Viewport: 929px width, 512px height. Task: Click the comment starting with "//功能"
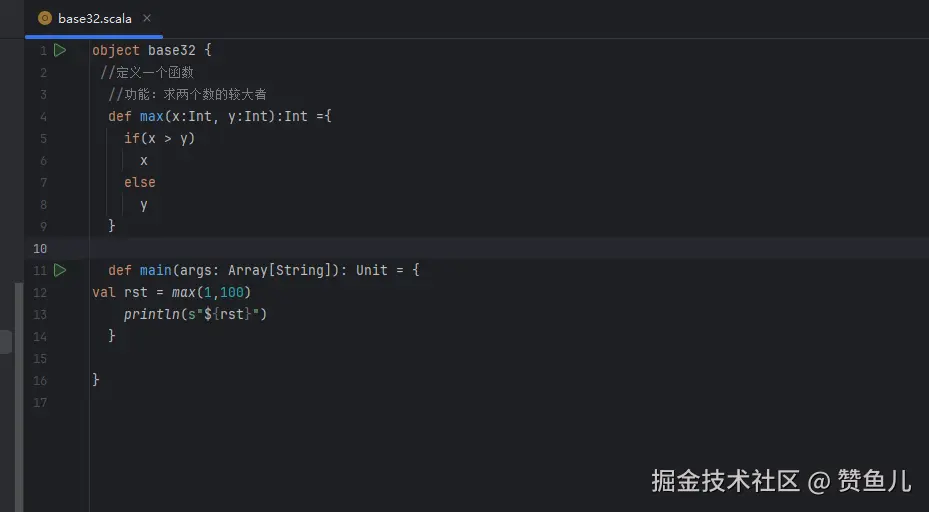tap(187, 94)
